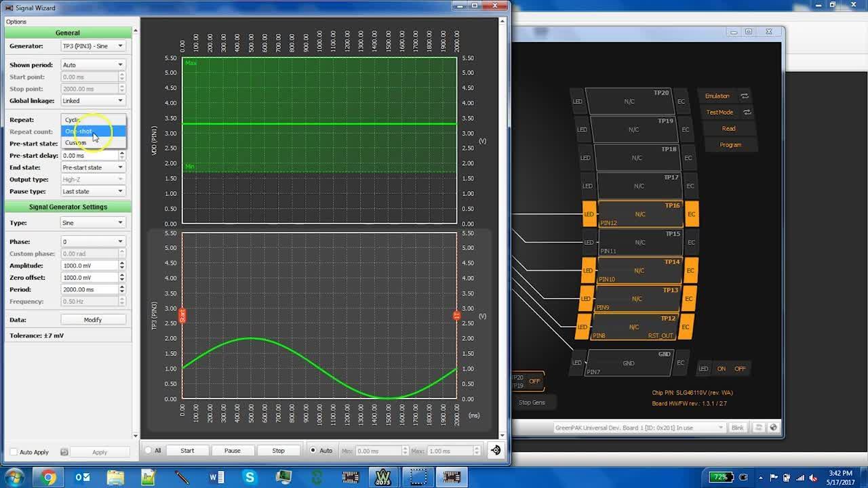The image size is (868, 488).
Task: Click the probe target icon in Signal Wizard's bottom bar
Action: coord(494,449)
